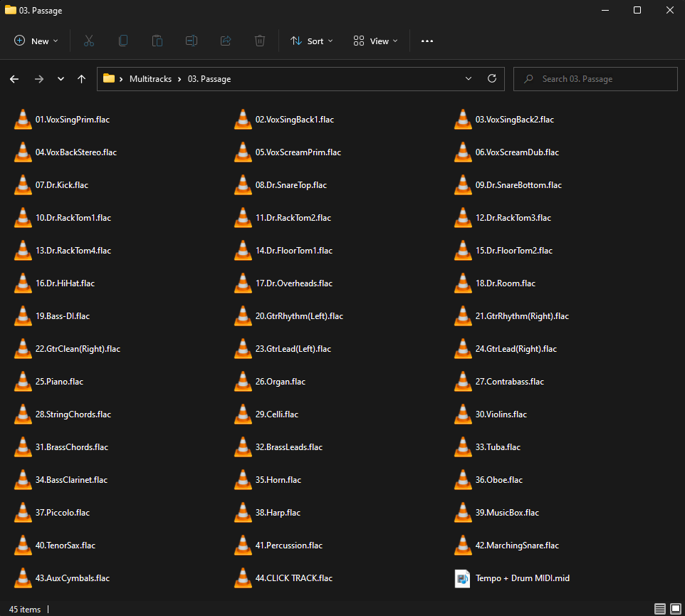Switch to large thumbnails view in the status bar
Image resolution: width=685 pixels, height=616 pixels.
click(x=676, y=609)
